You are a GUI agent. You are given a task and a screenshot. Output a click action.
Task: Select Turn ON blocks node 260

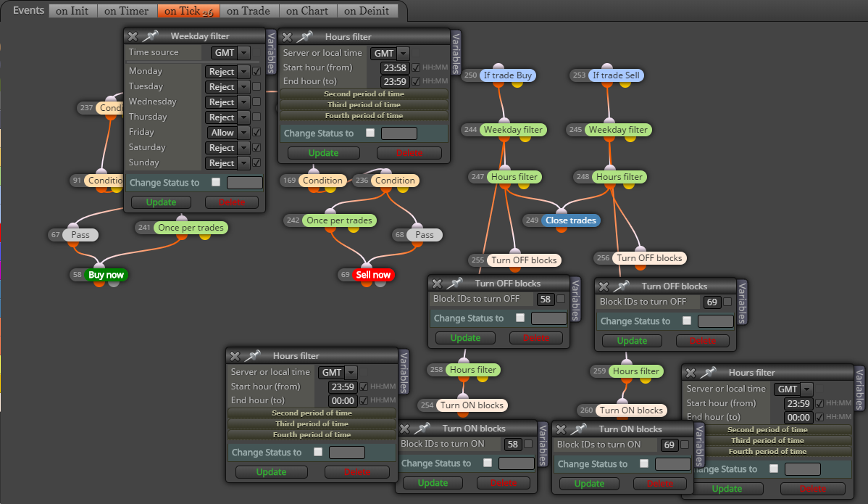coord(631,410)
